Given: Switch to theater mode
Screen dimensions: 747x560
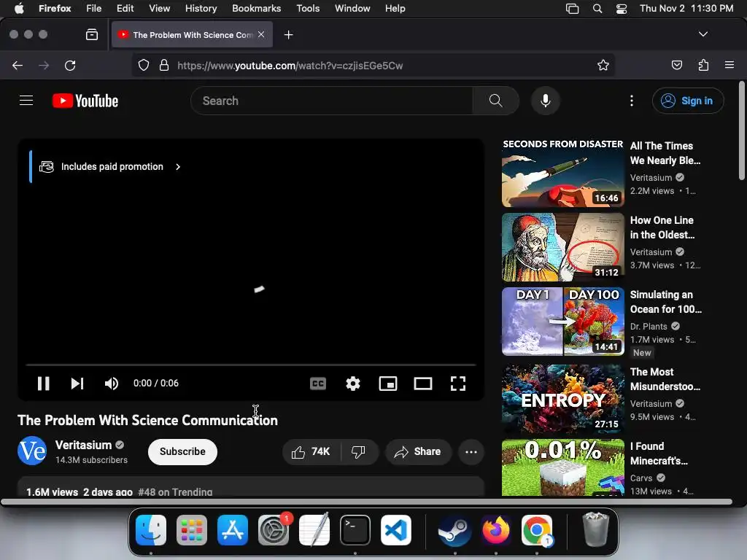Looking at the screenshot, I should 423,384.
